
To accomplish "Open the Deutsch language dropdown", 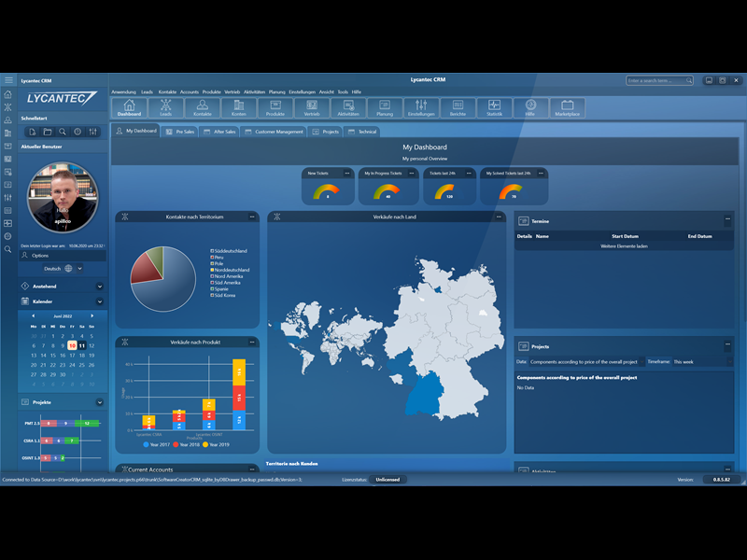I will tap(63, 269).
